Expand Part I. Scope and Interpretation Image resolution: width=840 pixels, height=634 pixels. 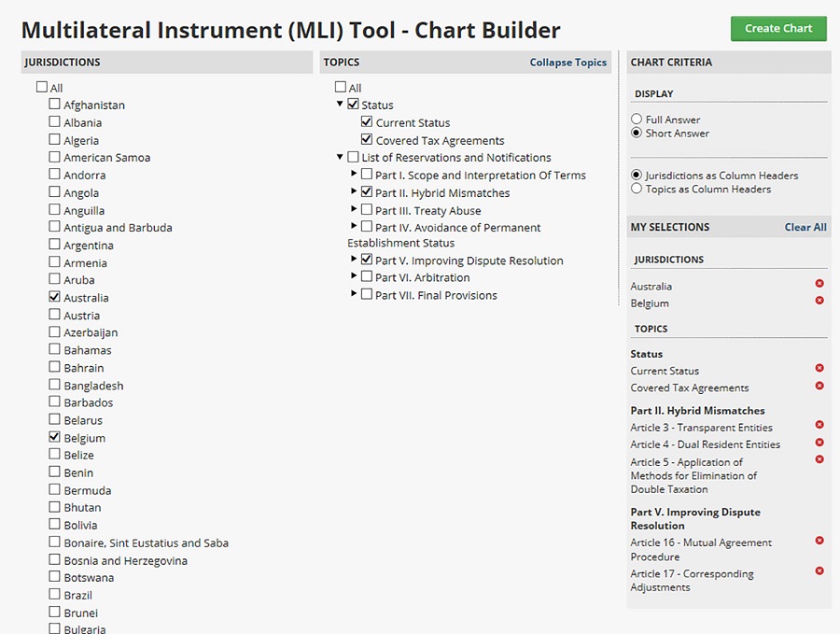tap(354, 174)
